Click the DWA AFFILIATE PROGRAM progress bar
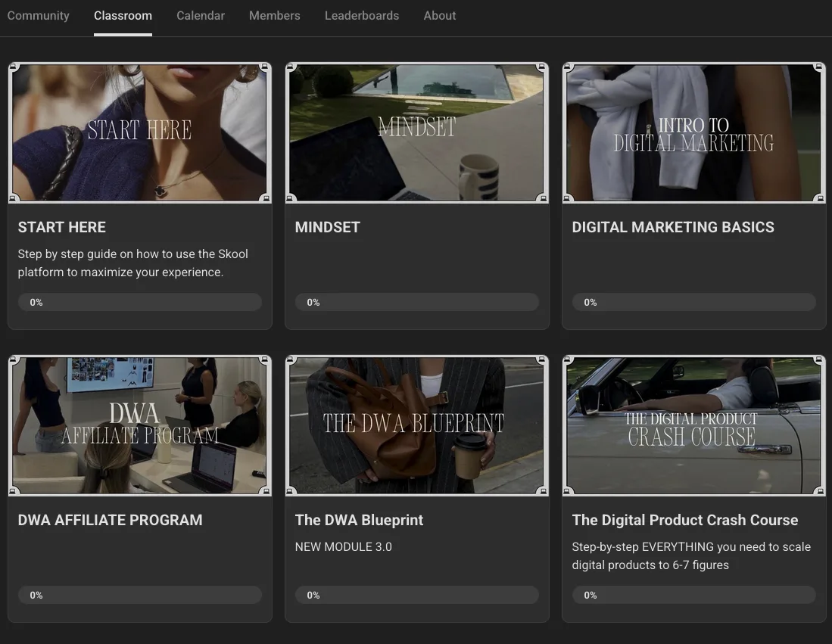The width and height of the screenshot is (832, 644). coord(140,596)
